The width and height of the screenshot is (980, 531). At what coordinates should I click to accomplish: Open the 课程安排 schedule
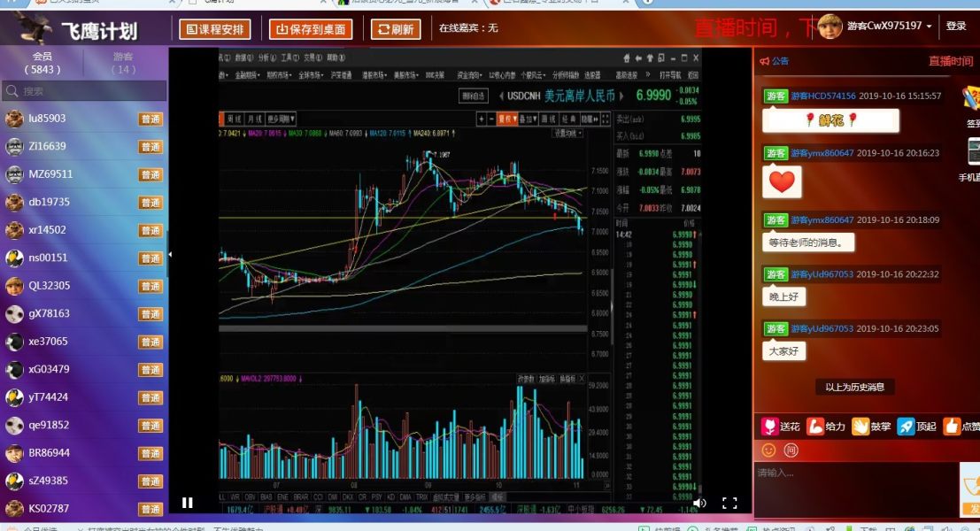coord(215,28)
